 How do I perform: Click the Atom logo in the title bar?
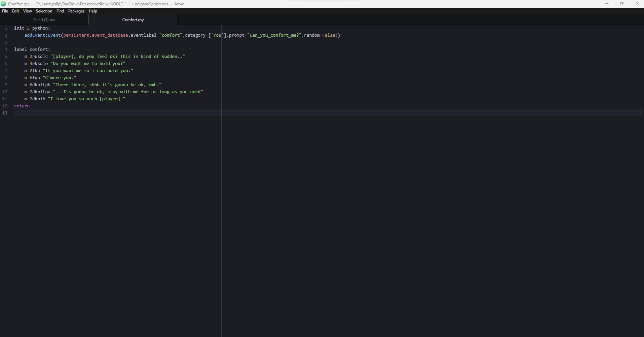[3, 4]
